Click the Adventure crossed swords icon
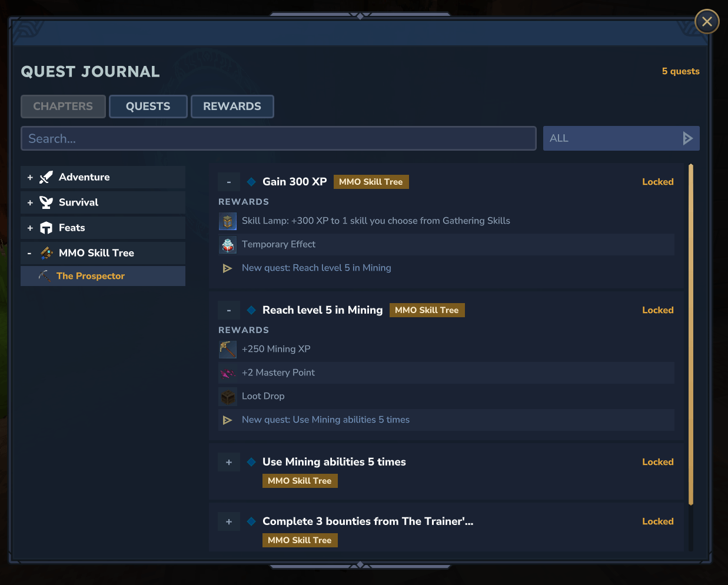728x585 pixels. (x=46, y=177)
